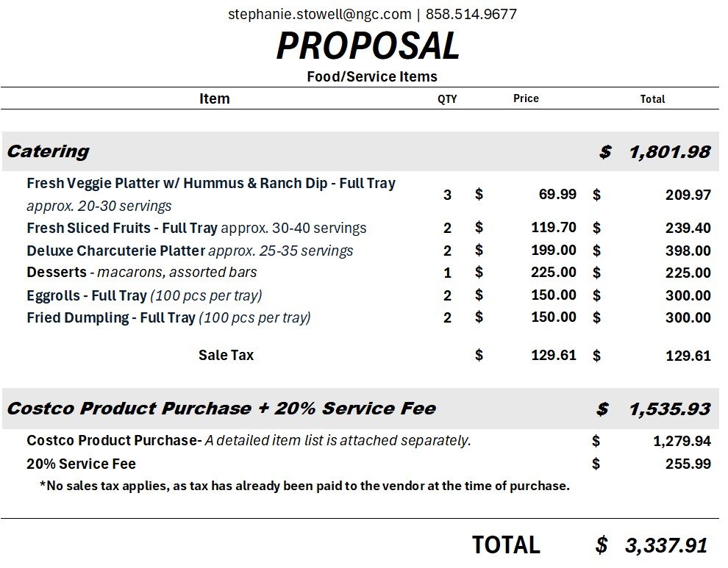Click the 209.97 total for veggie platter
This screenshot has width=728, height=568.
(688, 195)
